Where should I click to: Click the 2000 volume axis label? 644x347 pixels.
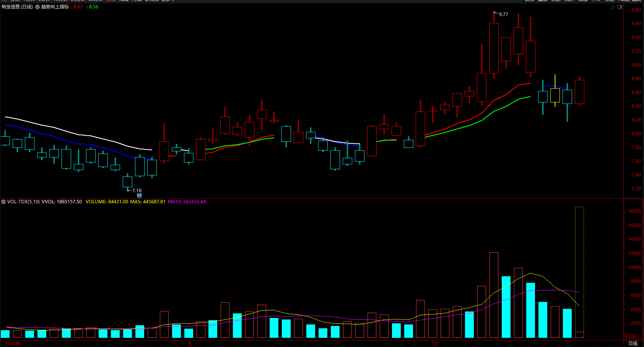(x=636, y=323)
